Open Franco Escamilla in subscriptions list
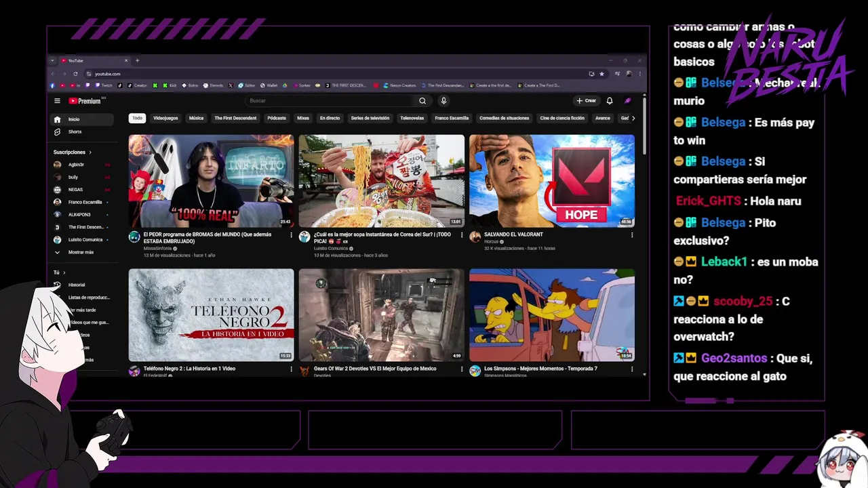The width and height of the screenshot is (868, 488). click(x=82, y=202)
